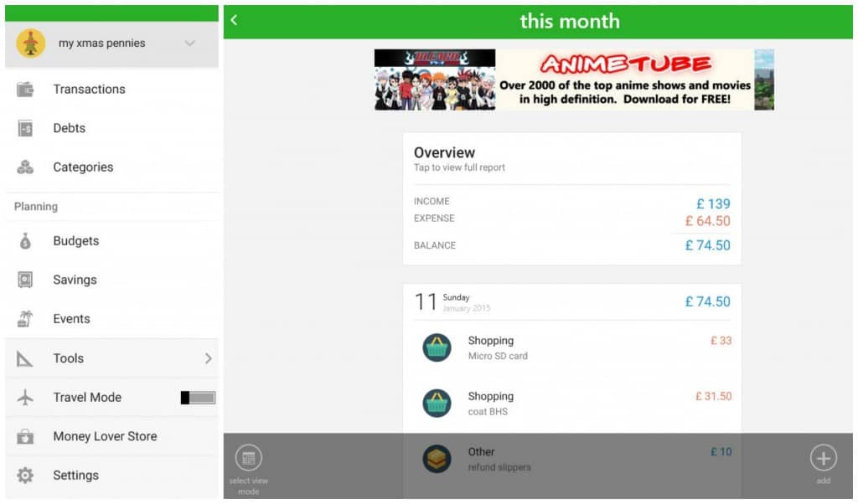Open the Other refund slippers transaction

pos(571,459)
